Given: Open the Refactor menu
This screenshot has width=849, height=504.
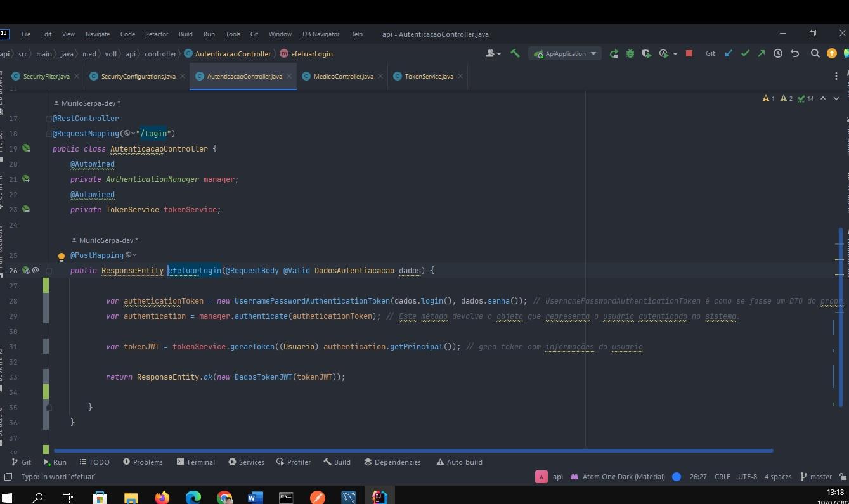Looking at the screenshot, I should click(156, 34).
